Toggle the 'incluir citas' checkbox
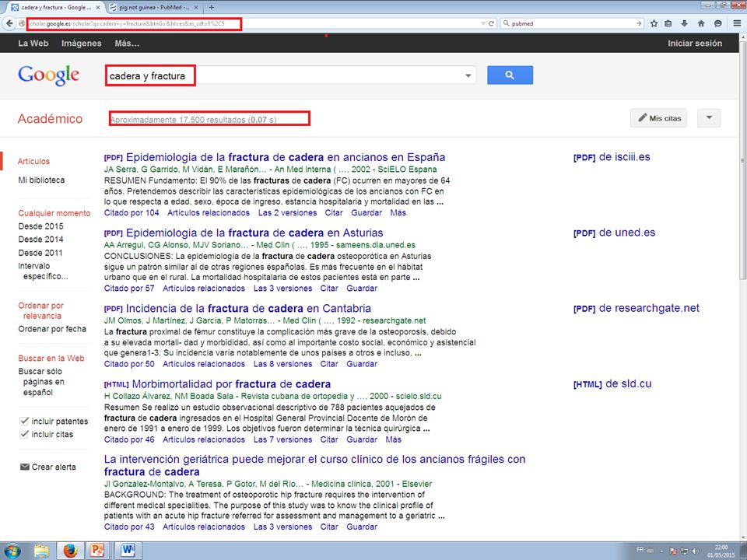 [x=24, y=434]
